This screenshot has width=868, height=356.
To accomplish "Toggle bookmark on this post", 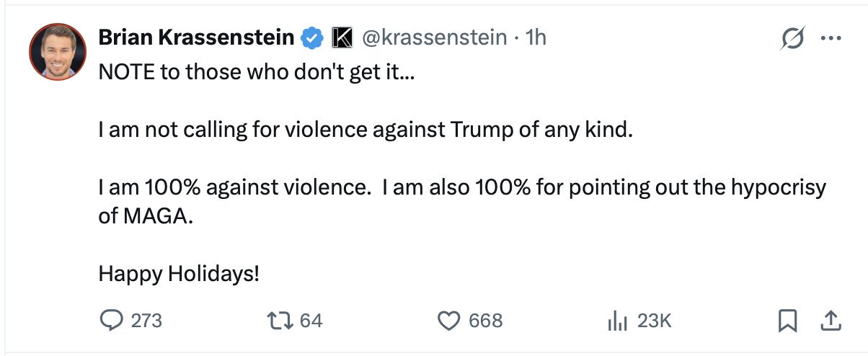I will pos(788,320).
